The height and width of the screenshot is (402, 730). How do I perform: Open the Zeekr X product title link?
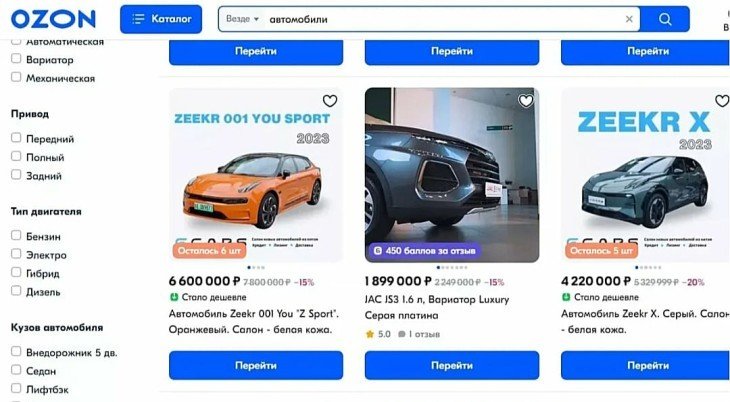645,321
